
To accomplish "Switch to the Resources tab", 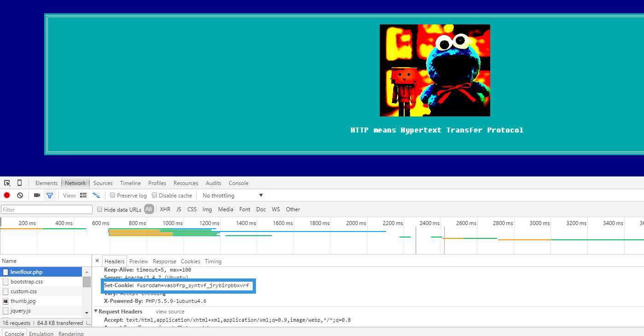I will (186, 183).
